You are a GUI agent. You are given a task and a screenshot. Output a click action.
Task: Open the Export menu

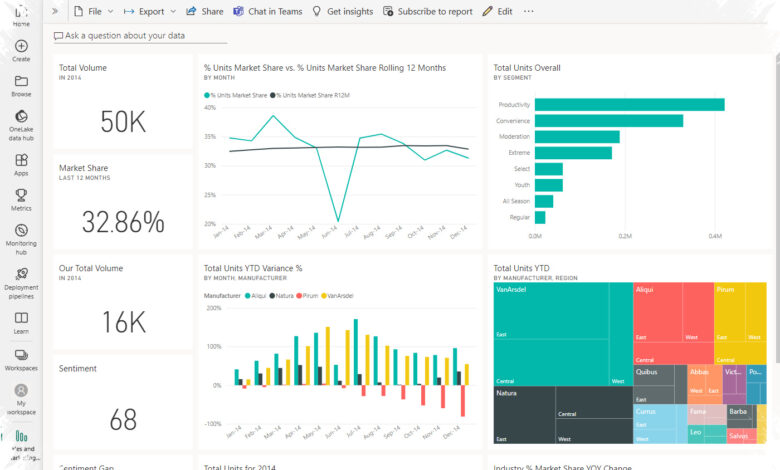[x=151, y=11]
